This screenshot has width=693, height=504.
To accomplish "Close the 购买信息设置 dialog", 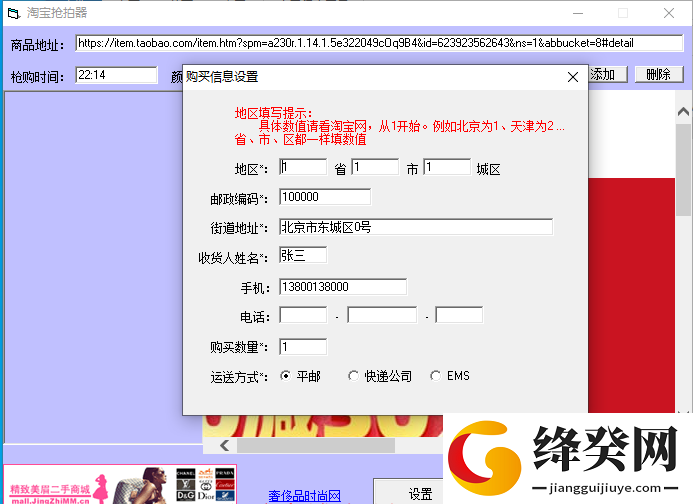I will click(573, 77).
